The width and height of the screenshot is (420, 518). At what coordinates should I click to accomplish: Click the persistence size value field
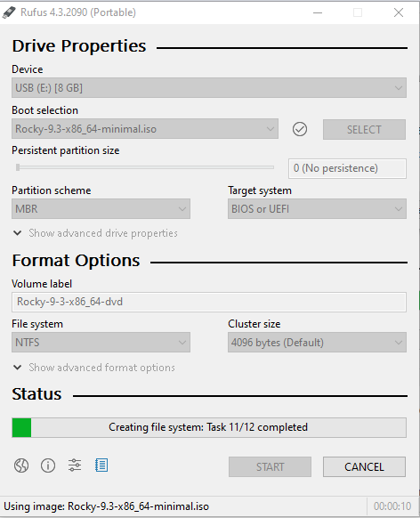(347, 168)
